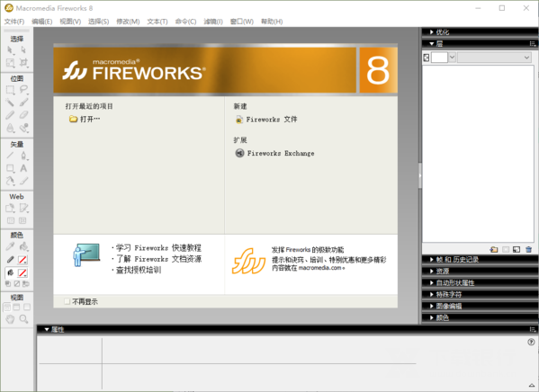Select the Eraser tool
The height and width of the screenshot is (392, 539).
click(x=23, y=115)
